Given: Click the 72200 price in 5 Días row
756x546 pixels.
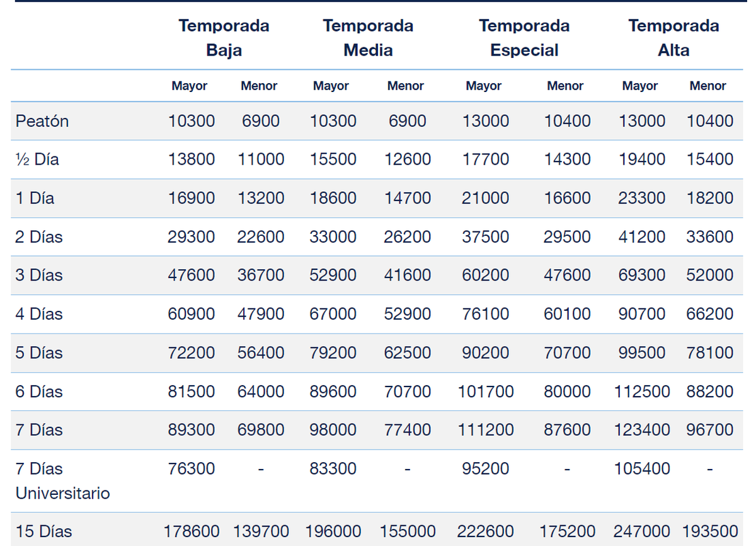Looking at the screenshot, I should tap(191, 352).
